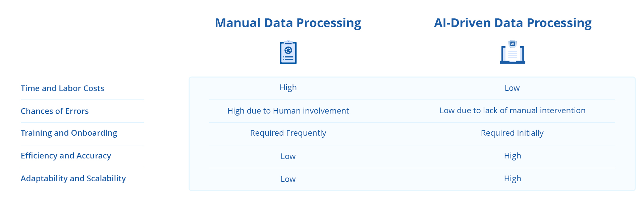Click the Required Frequently cell
Viewport: 644px width, 201px height.
(288, 133)
